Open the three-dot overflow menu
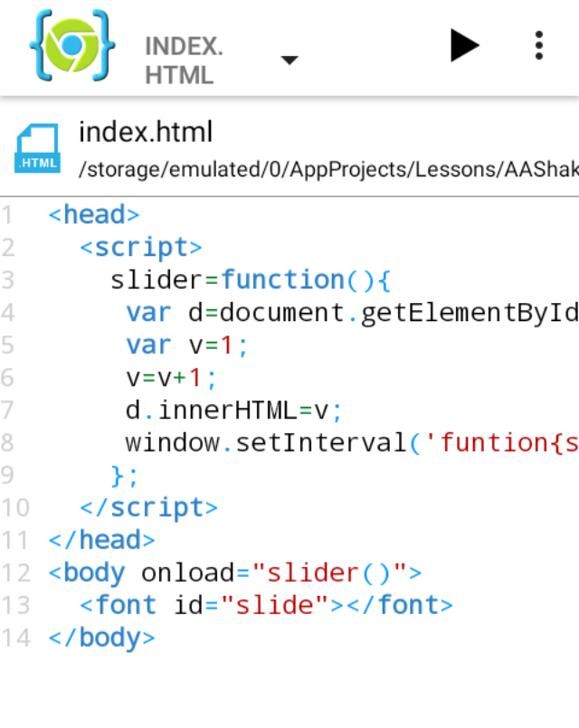The width and height of the screenshot is (579, 728). tap(539, 45)
